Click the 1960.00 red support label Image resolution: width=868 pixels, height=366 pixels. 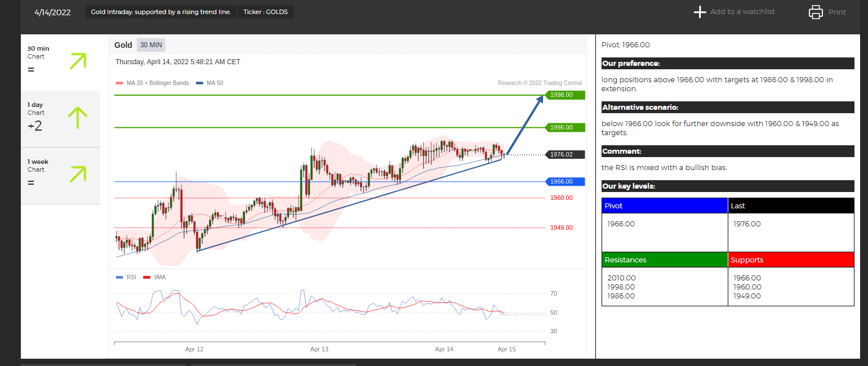(562, 198)
